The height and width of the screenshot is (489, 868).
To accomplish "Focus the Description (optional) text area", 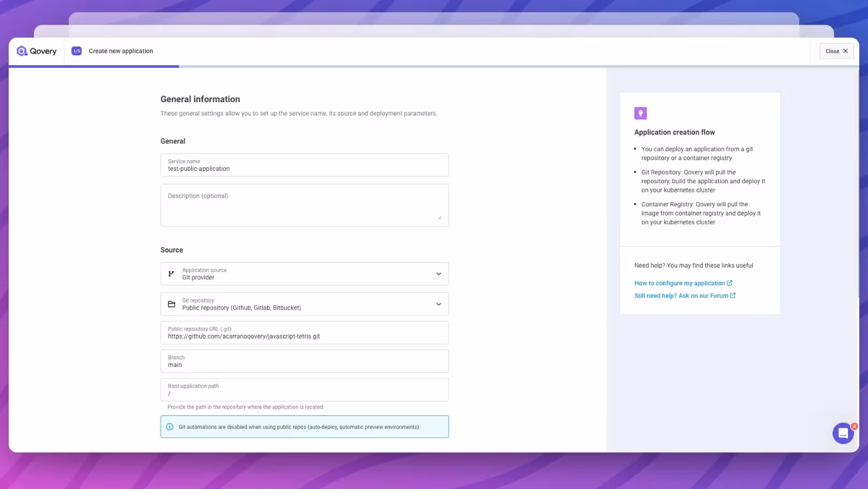I will (305, 205).
